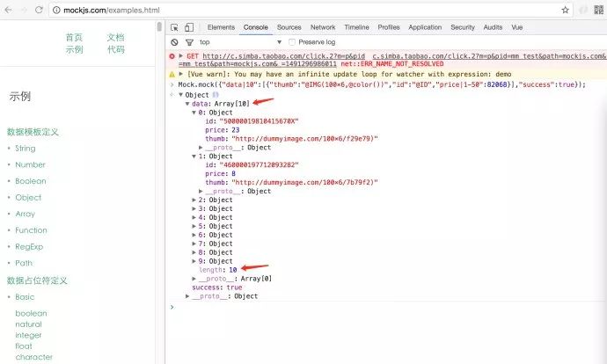The height and width of the screenshot is (364, 607).
Task: Open the boolean placeholder link
Action: pos(31,313)
